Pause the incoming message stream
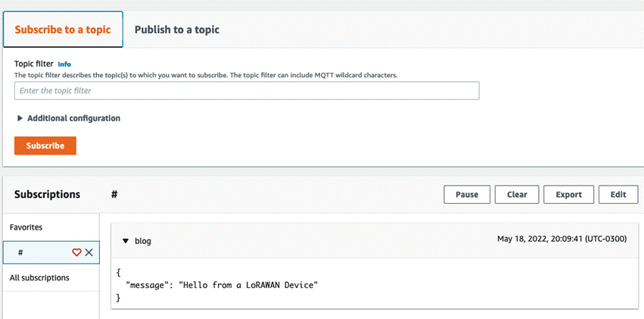 tap(467, 195)
